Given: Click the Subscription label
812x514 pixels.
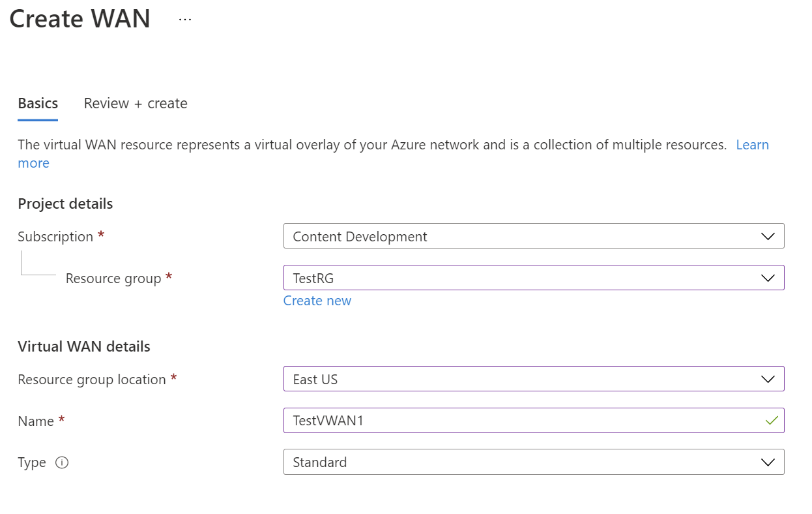Looking at the screenshot, I should (55, 236).
